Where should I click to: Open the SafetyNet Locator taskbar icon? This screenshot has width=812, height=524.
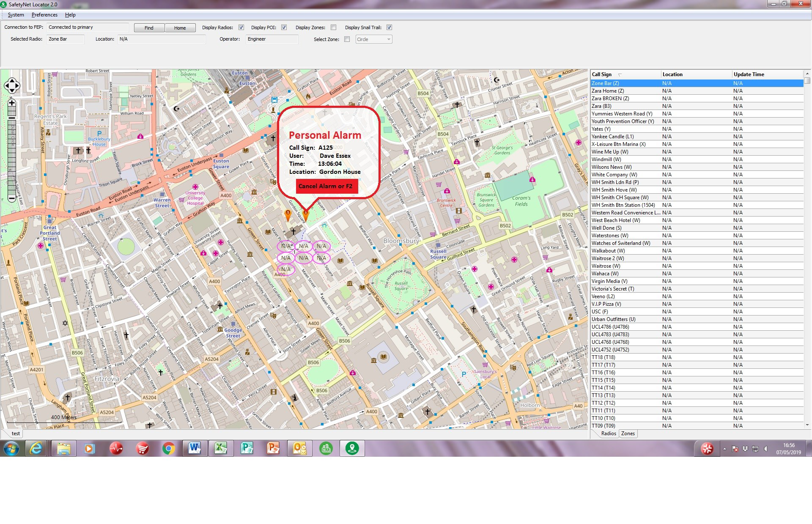352,448
